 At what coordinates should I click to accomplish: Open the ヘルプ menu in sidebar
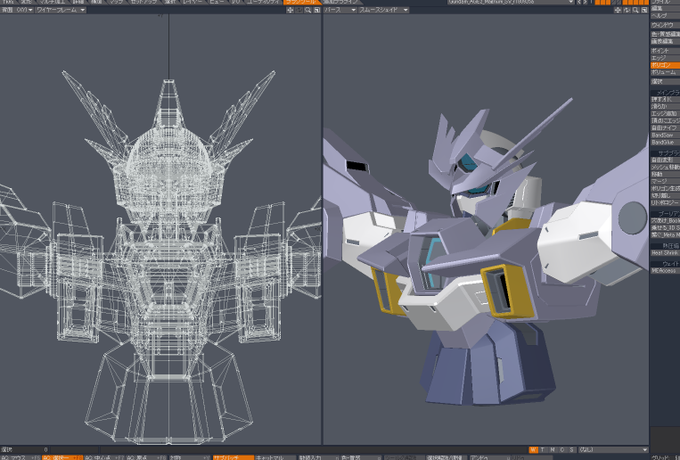pos(665,16)
